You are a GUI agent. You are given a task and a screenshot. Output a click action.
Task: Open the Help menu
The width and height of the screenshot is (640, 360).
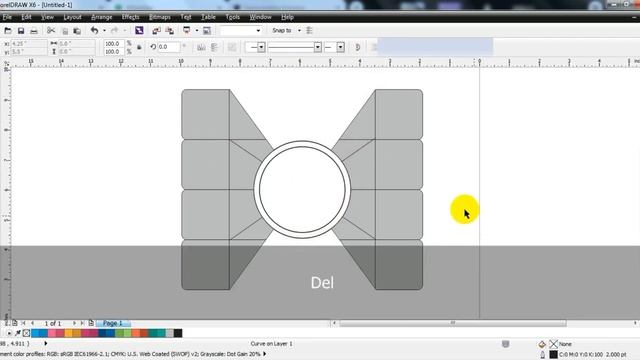point(287,17)
